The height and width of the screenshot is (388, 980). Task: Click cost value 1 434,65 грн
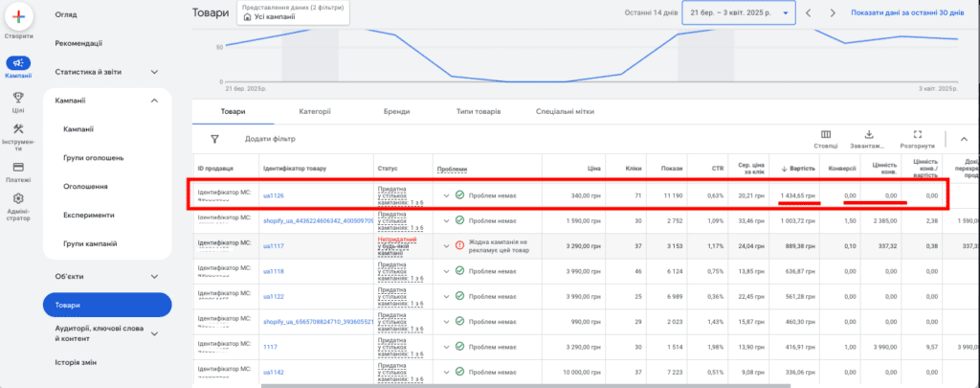point(798,195)
